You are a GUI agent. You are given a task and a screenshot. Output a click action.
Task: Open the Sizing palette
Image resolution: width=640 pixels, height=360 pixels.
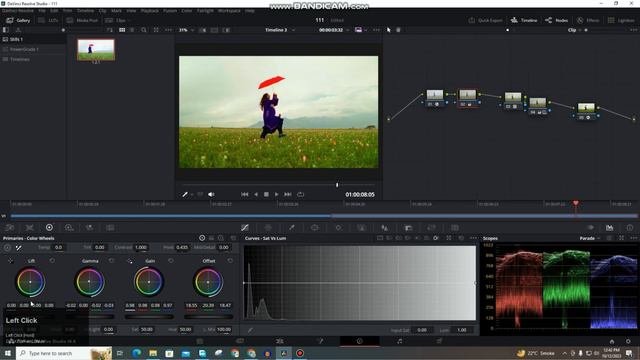coord(431,228)
